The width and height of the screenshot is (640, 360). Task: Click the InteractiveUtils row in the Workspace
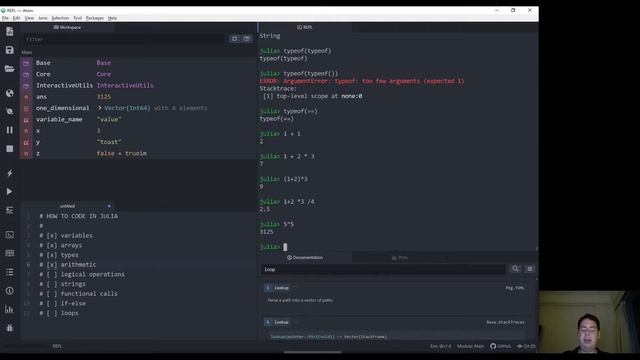[138, 85]
